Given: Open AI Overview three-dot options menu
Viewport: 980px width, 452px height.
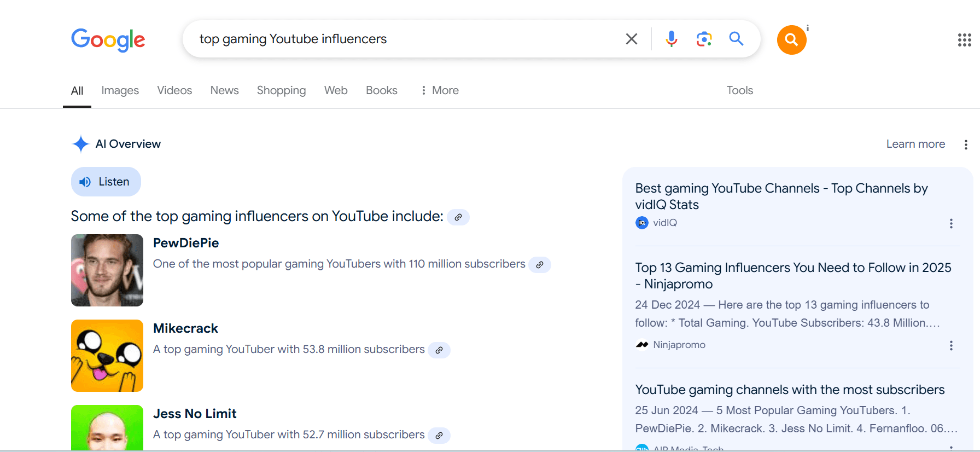Looking at the screenshot, I should coord(966,144).
